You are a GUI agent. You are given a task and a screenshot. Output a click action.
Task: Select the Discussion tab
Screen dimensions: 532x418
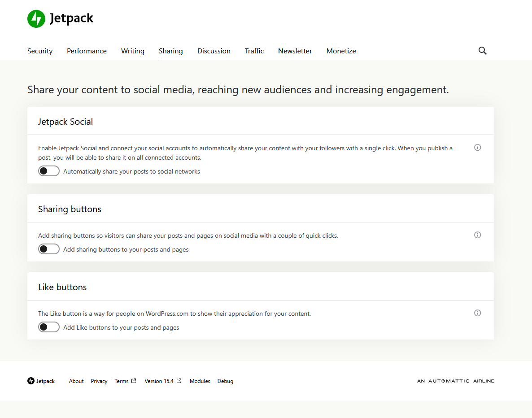click(214, 51)
